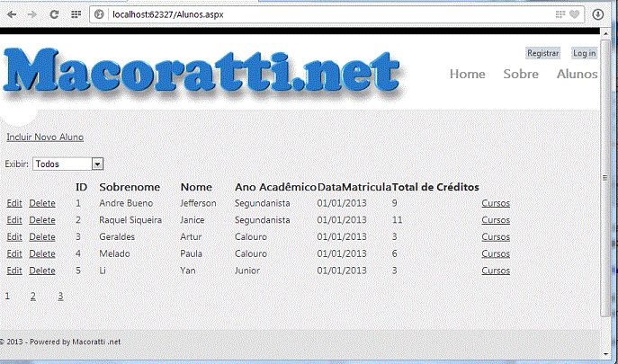
Task: Select the name Artur cell
Action: click(191, 237)
